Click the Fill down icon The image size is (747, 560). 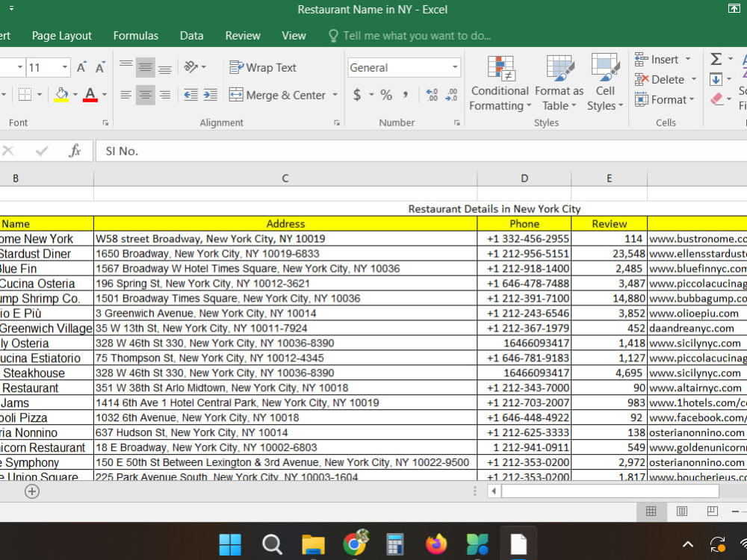(x=716, y=79)
